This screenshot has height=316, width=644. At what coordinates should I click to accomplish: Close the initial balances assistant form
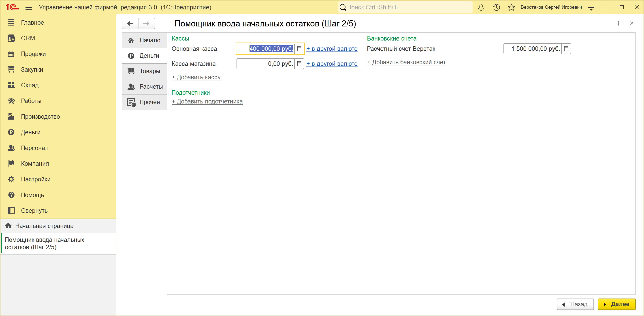(631, 23)
